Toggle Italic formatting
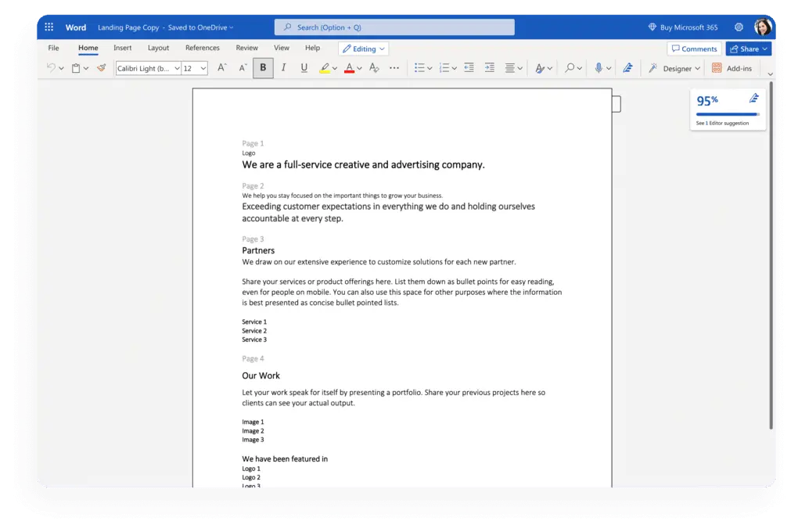The height and width of the screenshot is (532, 798). (x=283, y=68)
